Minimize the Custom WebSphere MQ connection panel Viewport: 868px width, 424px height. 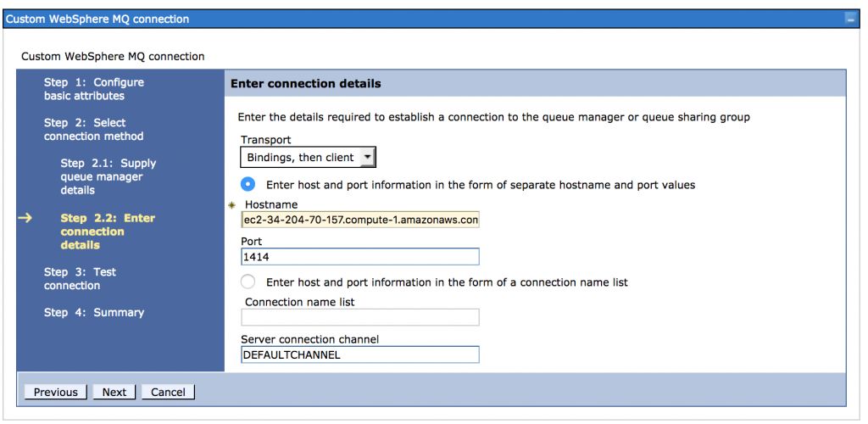click(x=849, y=20)
